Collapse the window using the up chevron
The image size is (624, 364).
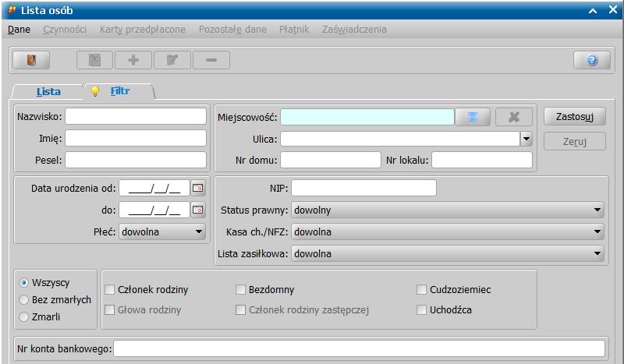[x=593, y=11]
